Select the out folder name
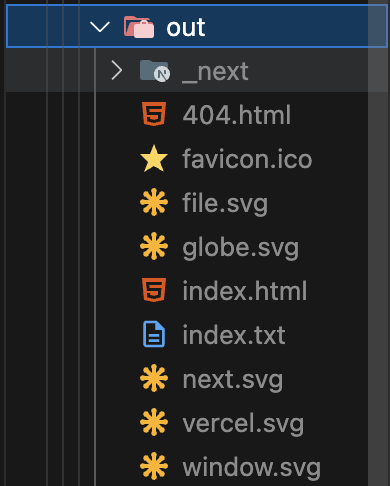This screenshot has width=390, height=486. click(186, 27)
